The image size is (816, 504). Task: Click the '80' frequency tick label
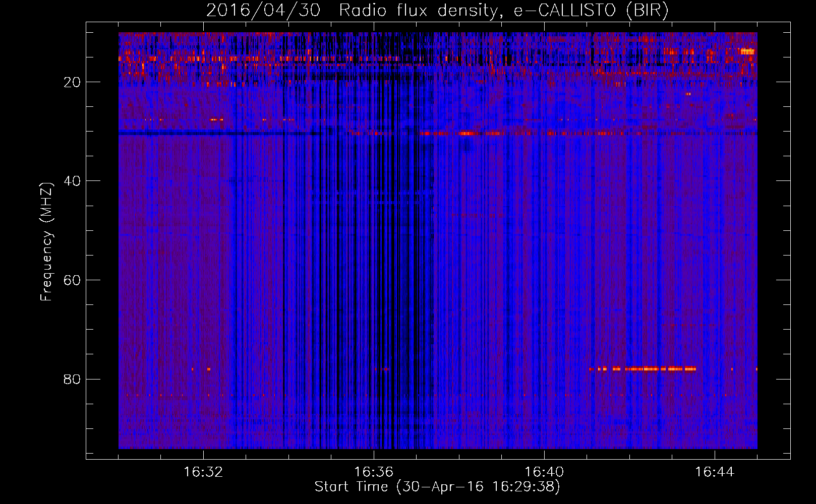click(x=73, y=379)
